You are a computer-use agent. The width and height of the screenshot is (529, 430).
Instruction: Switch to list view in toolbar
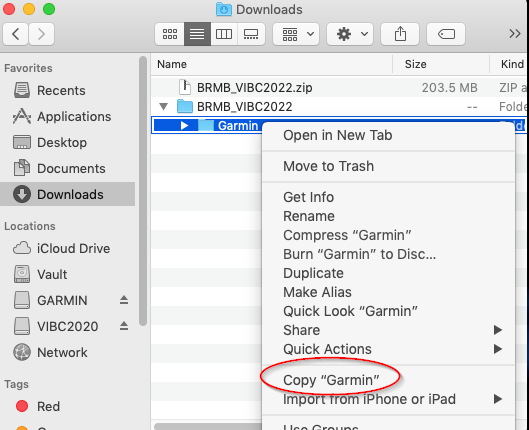click(x=197, y=34)
